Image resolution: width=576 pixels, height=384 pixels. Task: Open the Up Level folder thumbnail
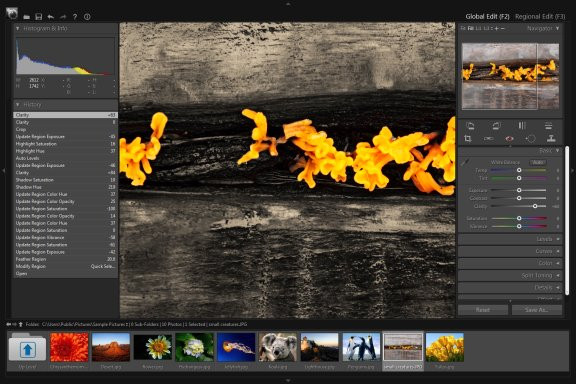(x=27, y=347)
